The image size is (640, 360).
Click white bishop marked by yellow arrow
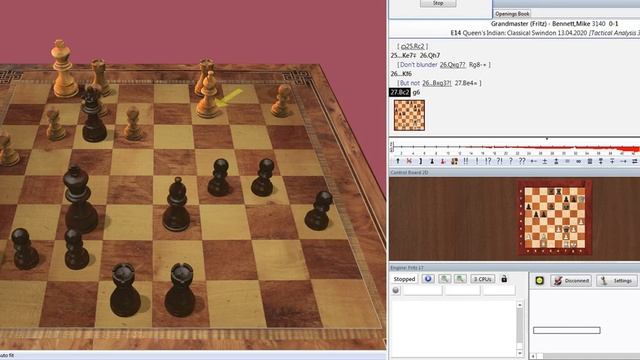[x=209, y=95]
